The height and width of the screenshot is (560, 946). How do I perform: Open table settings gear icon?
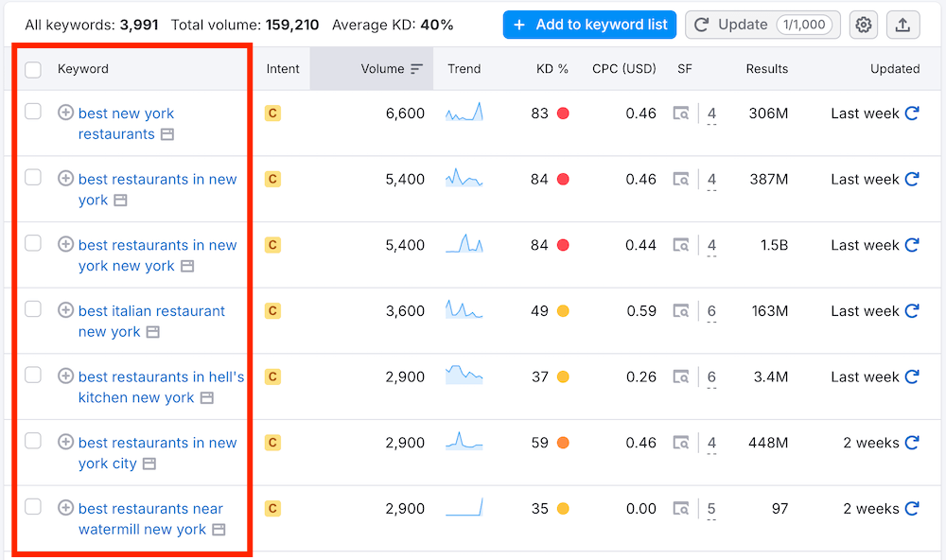(x=863, y=26)
